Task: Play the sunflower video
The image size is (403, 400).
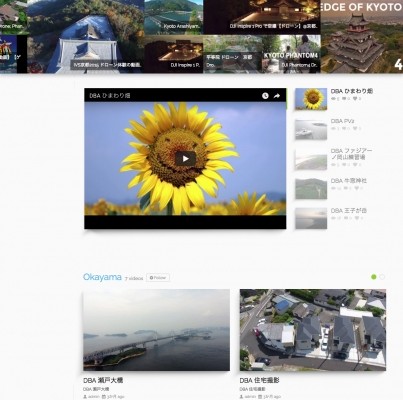Action: pos(185,159)
